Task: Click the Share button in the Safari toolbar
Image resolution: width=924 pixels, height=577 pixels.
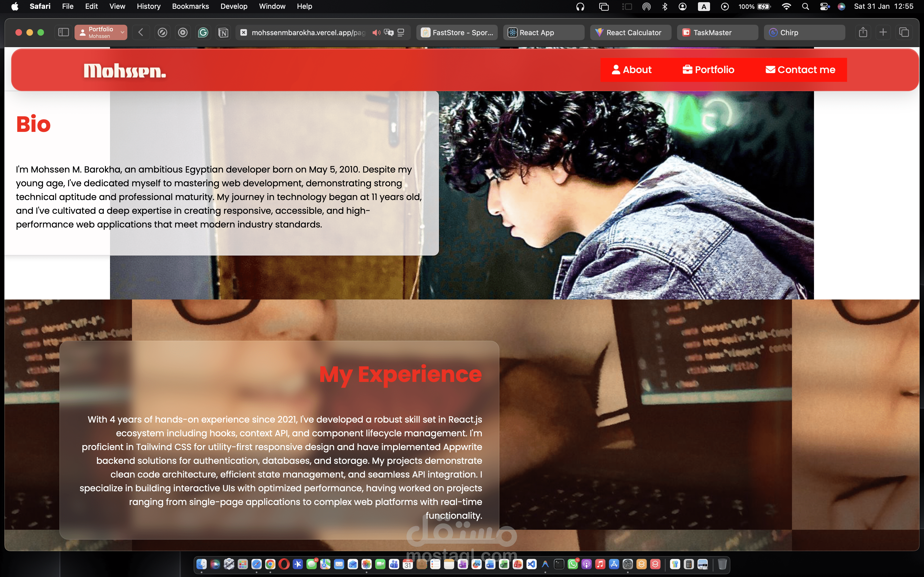Action: 863,32
